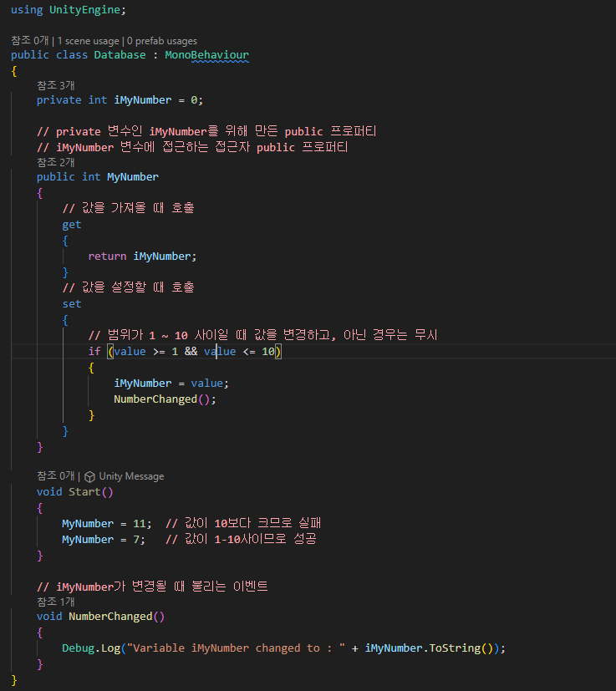Viewport: 616px width, 691px height.
Task: Open "0 prefab usages" CodeLens link
Action: [x=162, y=41]
